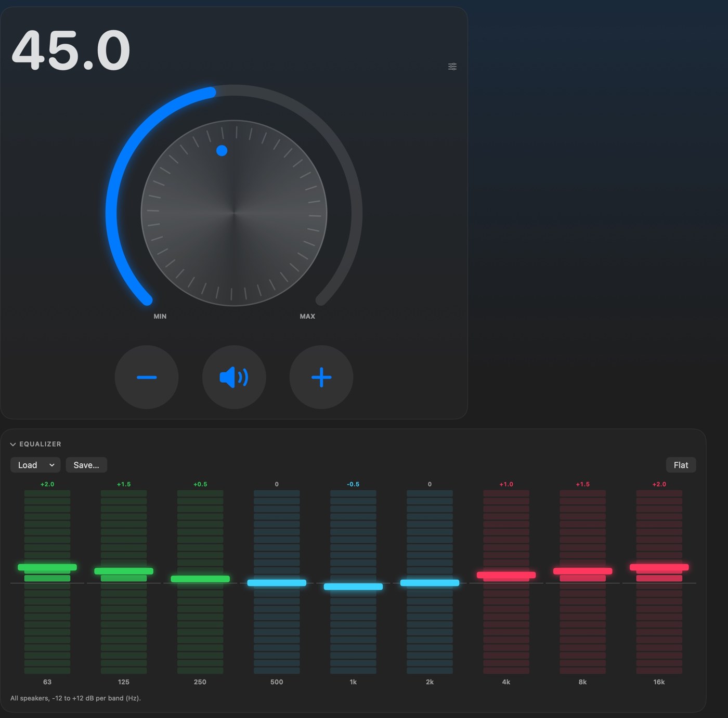Click the 1k band slider handle
The image size is (728, 718).
pyautogui.click(x=353, y=586)
